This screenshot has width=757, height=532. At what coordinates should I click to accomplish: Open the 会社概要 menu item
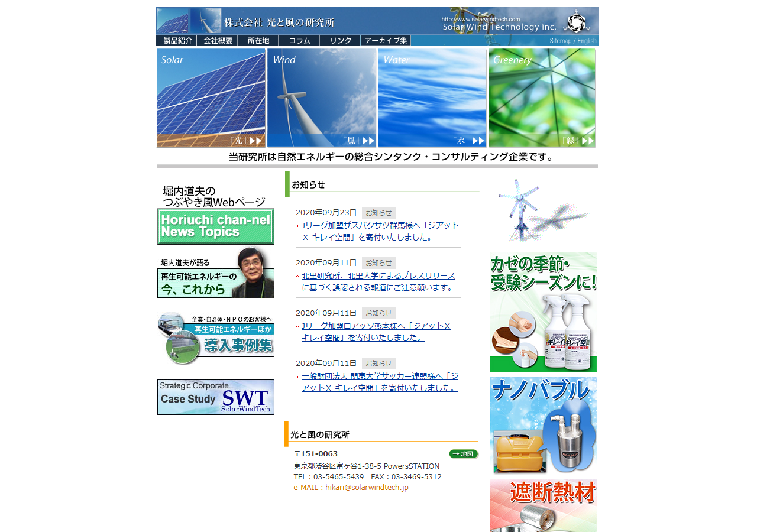pos(217,41)
